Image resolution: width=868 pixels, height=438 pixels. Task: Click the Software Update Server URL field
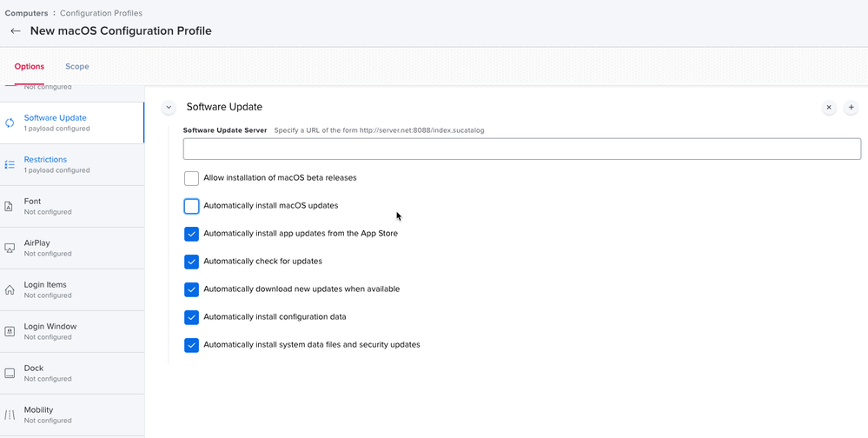[522, 149]
